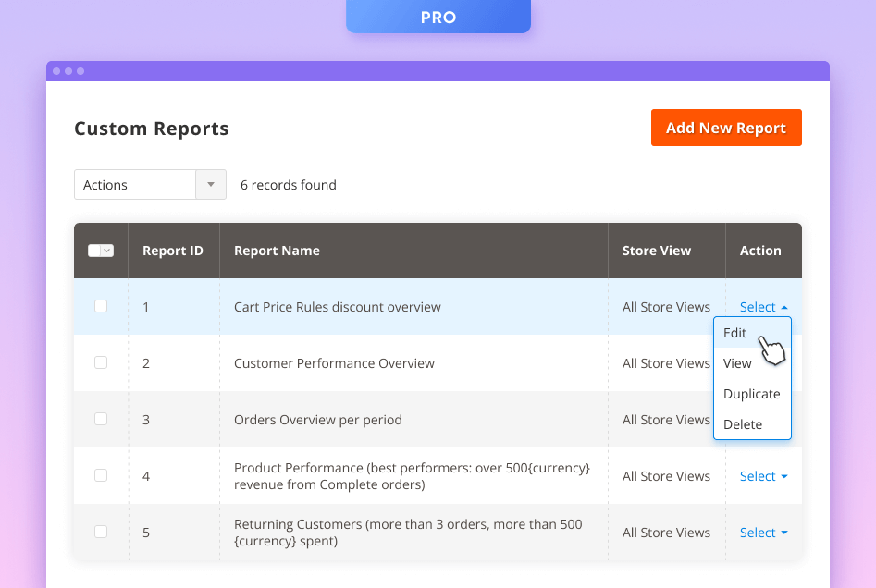The width and height of the screenshot is (876, 588).
Task: Click the Add New Report button
Action: coord(725,128)
